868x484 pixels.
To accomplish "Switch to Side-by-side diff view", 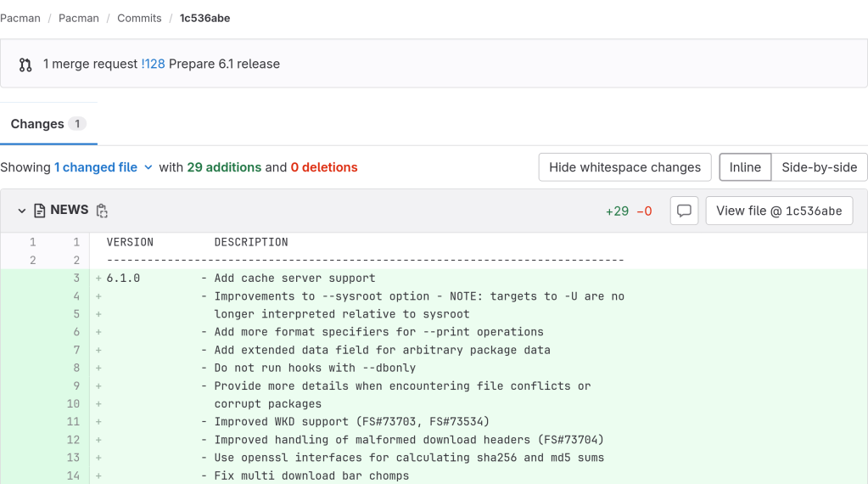I will click(x=819, y=167).
